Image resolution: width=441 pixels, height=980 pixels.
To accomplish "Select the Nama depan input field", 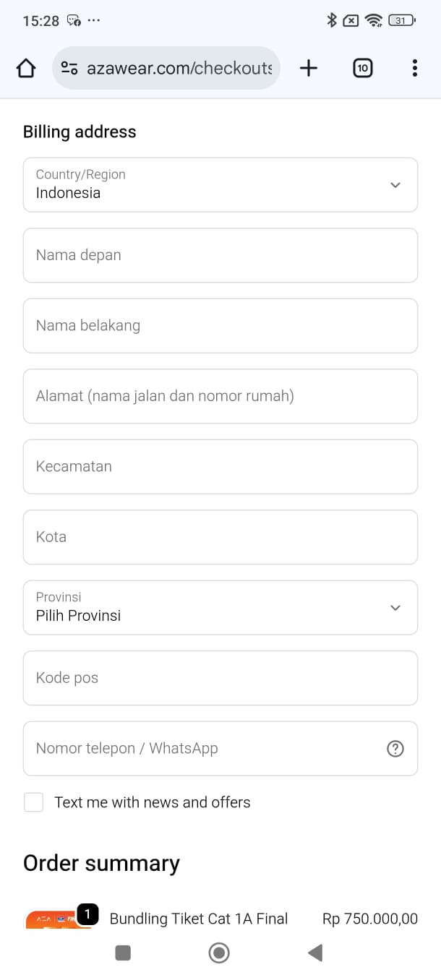I will pyautogui.click(x=220, y=254).
